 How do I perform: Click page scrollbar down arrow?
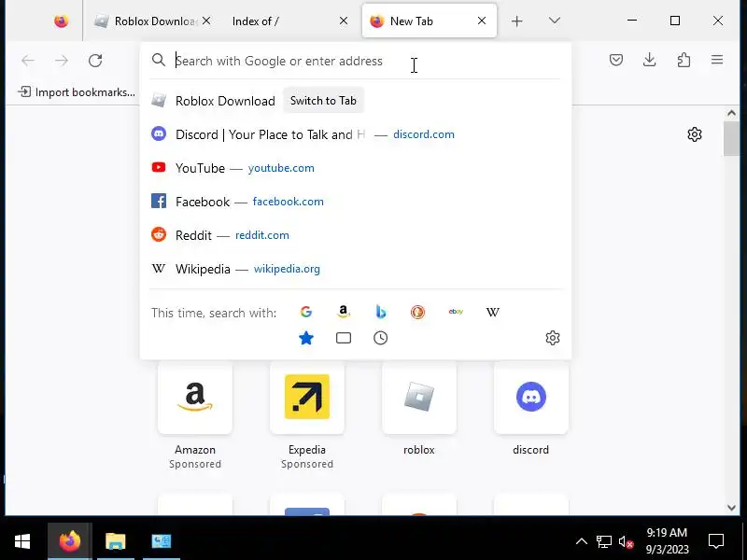(731, 507)
